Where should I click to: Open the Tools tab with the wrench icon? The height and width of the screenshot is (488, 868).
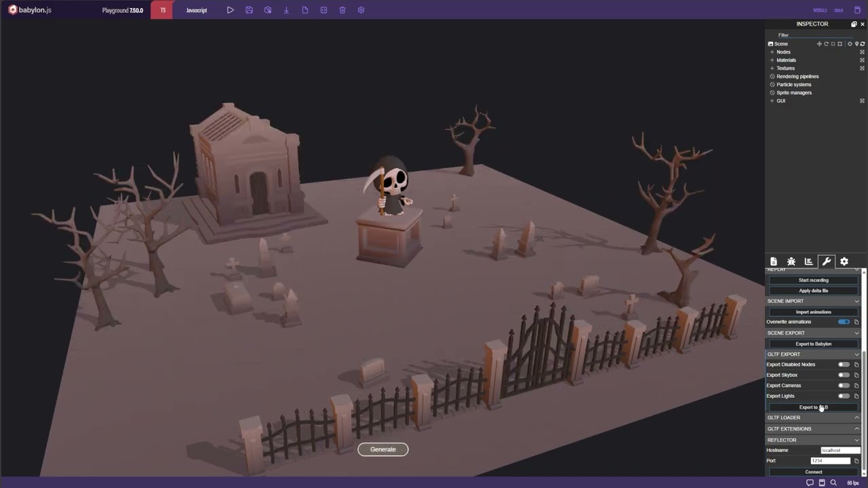click(x=827, y=262)
